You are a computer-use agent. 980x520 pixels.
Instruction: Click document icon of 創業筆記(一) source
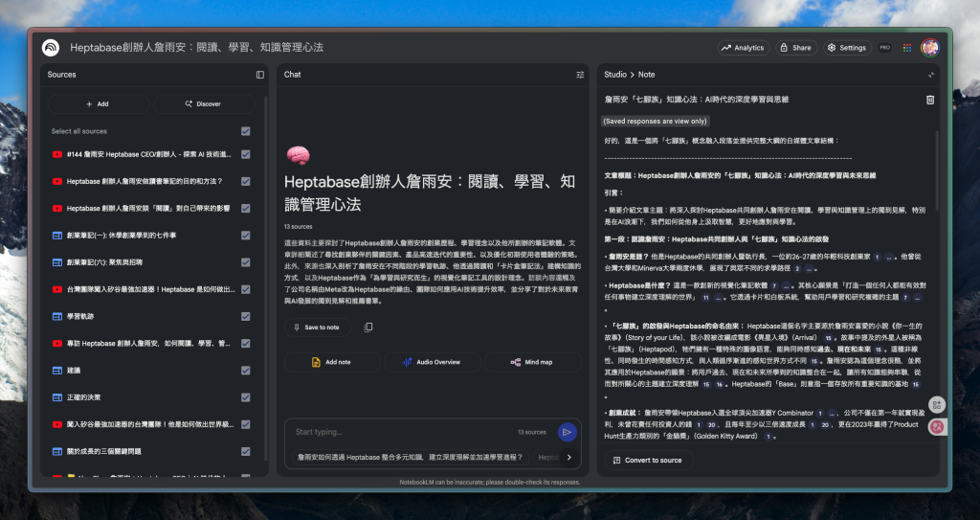tap(56, 236)
